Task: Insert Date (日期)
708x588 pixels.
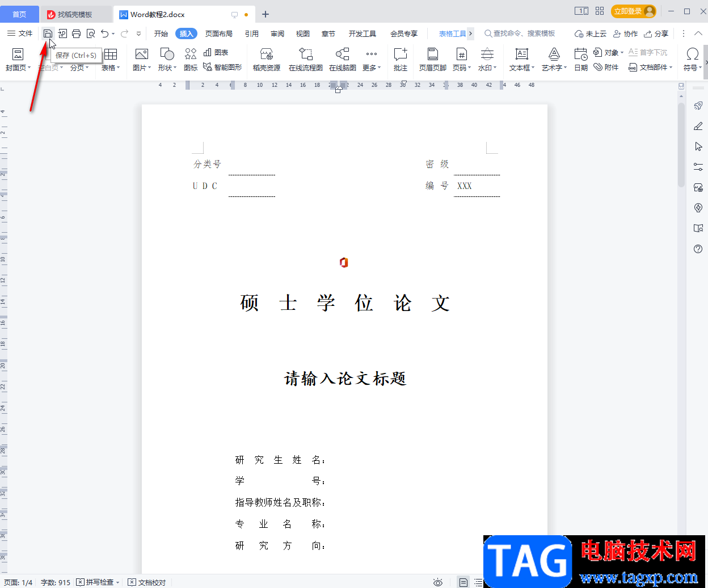Action: (x=581, y=60)
